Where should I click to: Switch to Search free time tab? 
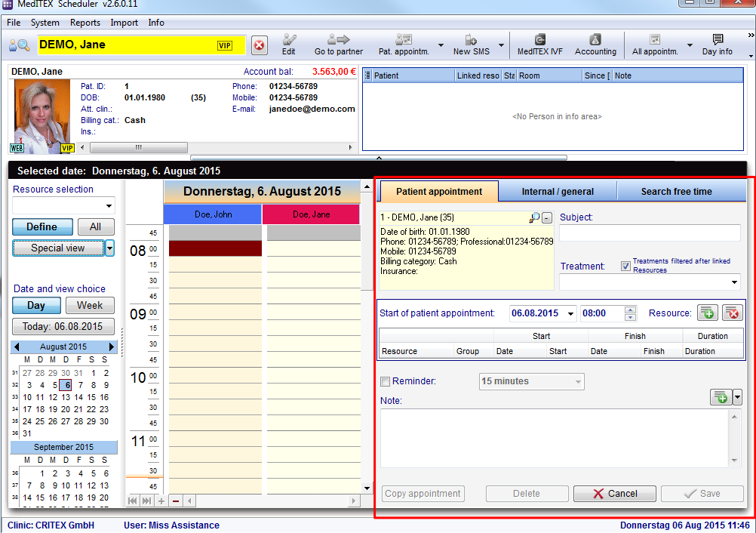677,192
